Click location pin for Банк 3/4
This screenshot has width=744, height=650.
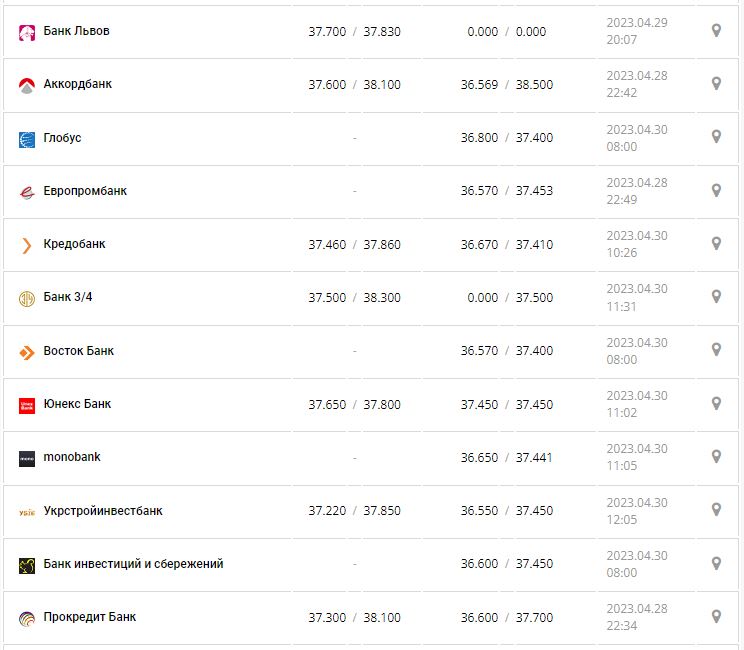point(716,297)
